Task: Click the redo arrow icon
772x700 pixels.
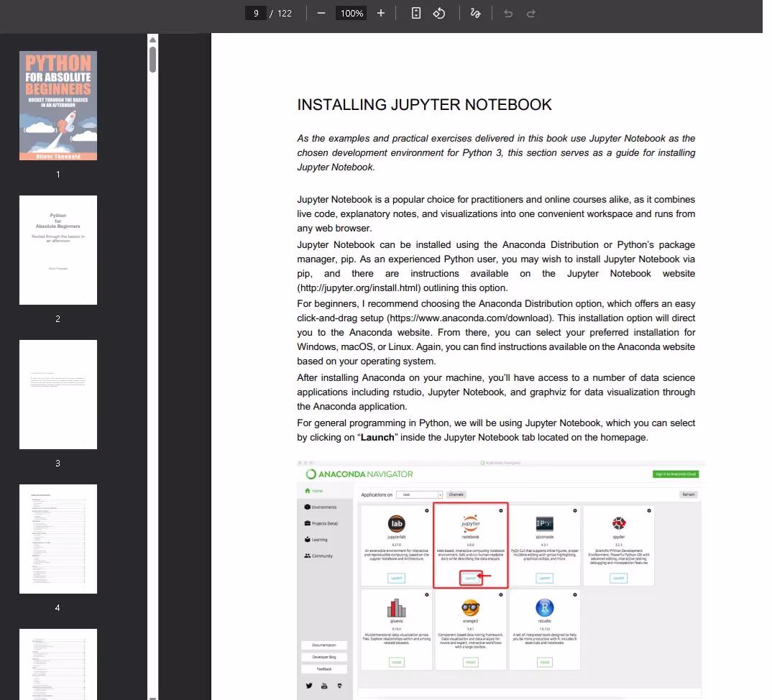Action: [531, 13]
